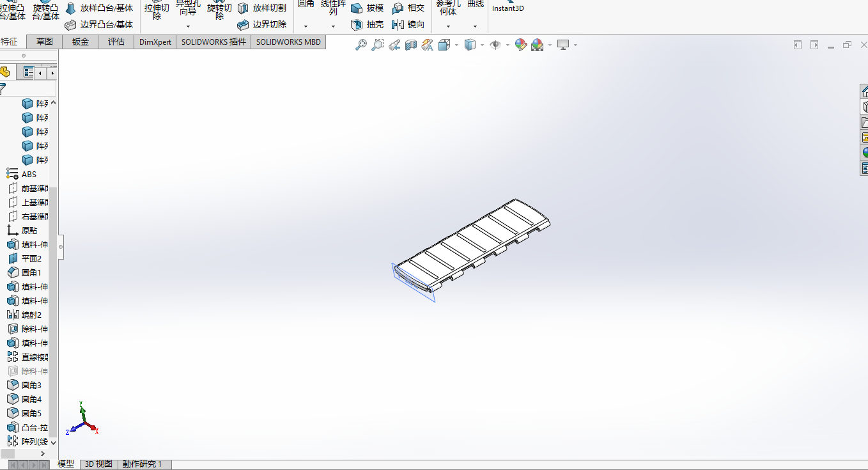
Task: Toggle the Hide/Show Items eye icon
Action: tap(495, 45)
